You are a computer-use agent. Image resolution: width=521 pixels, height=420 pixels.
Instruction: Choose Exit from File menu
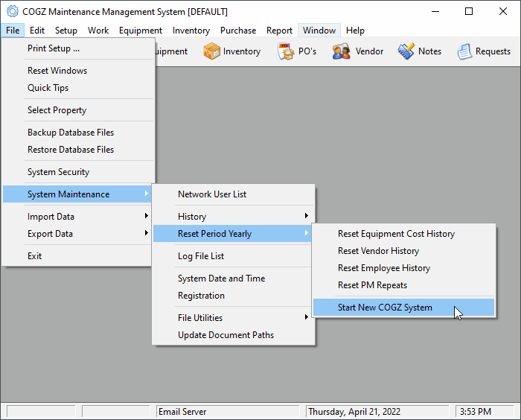coord(77,256)
